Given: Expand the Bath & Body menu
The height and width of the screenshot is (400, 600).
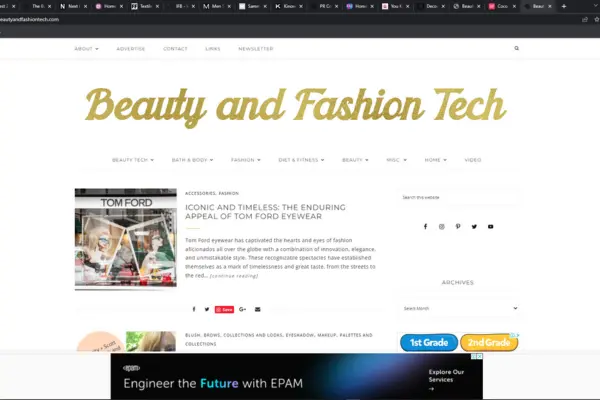Looking at the screenshot, I should pos(192,160).
